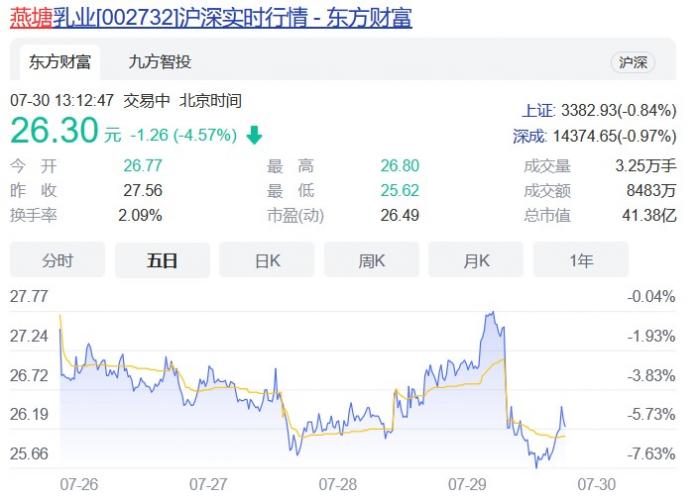Image resolution: width=700 pixels, height=500 pixels.
Task: Click the 26.72 price axis label
Action: coord(29,375)
